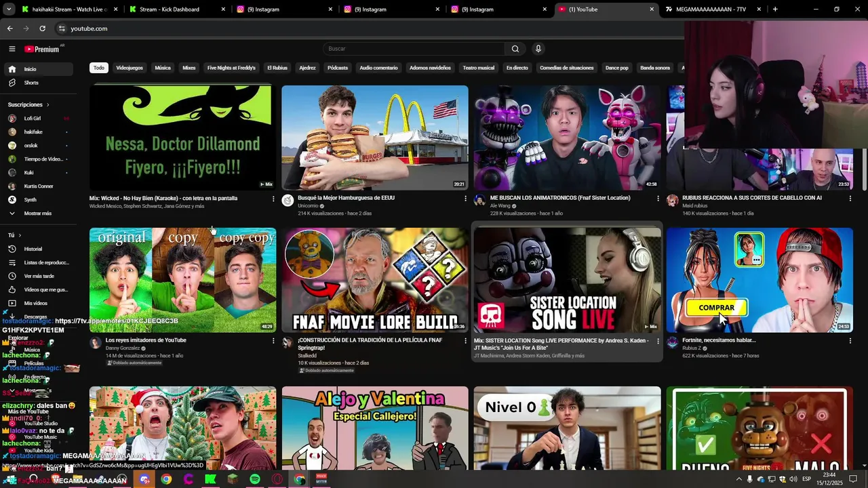Select the En directo chip
Screen dimensions: 868x488
517,68
